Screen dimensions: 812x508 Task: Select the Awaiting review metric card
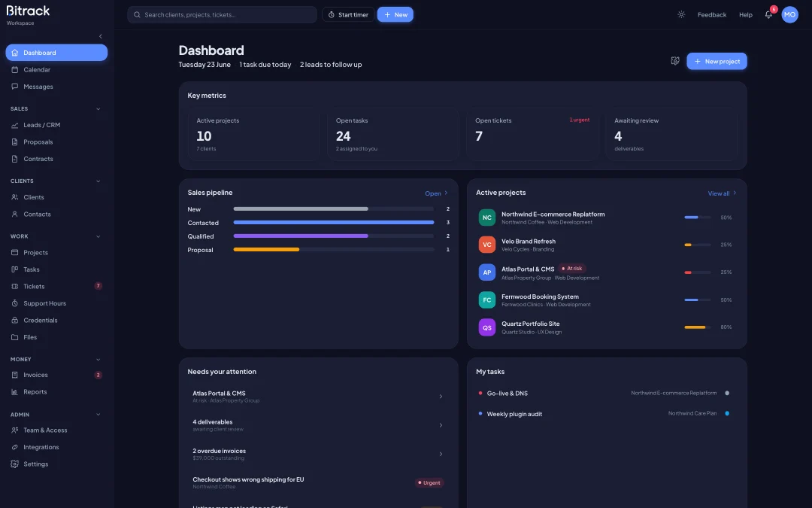pyautogui.click(x=671, y=135)
